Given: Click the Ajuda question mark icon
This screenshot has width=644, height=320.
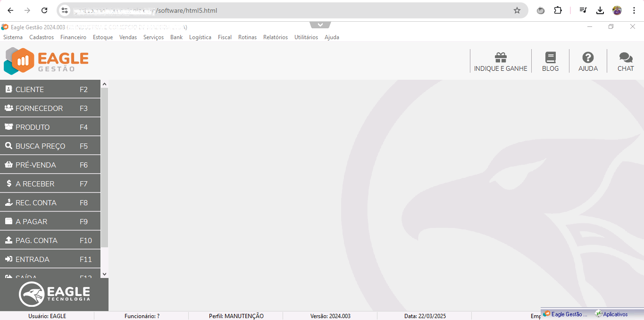Looking at the screenshot, I should click(588, 58).
